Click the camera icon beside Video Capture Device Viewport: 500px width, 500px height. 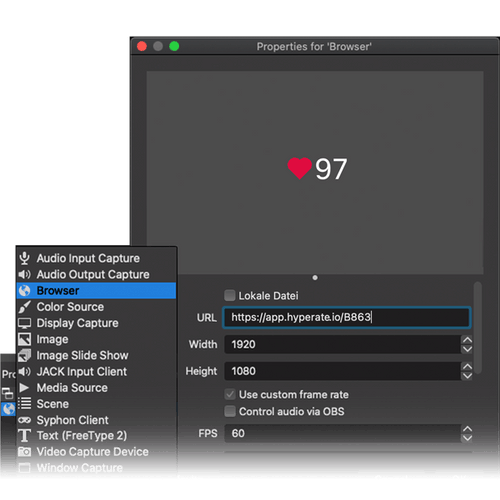pyautogui.click(x=24, y=452)
